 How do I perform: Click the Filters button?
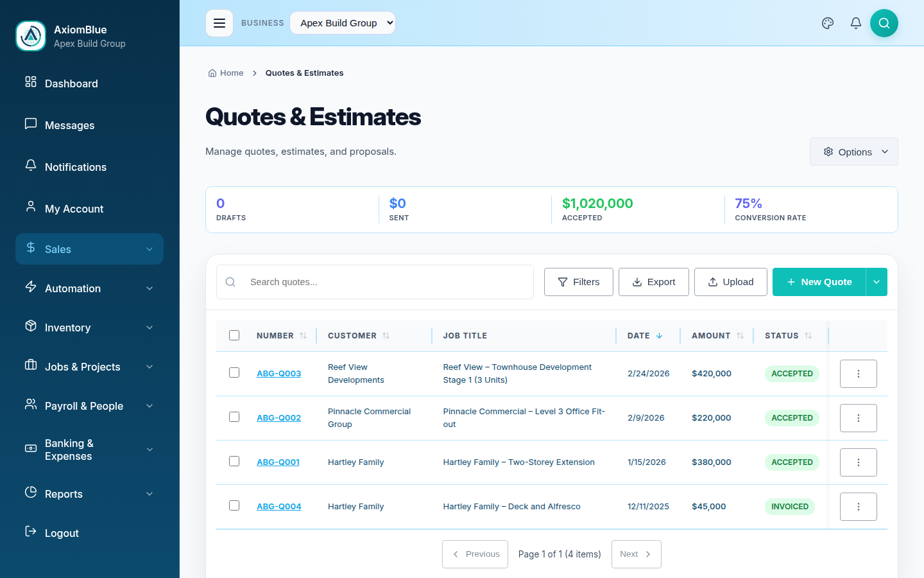(578, 282)
